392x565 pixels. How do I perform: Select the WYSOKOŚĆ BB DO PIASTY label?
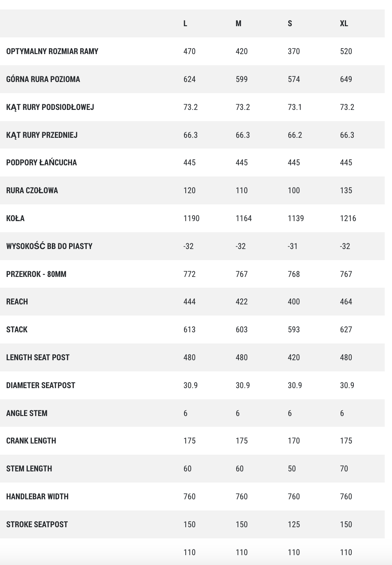tap(49, 246)
